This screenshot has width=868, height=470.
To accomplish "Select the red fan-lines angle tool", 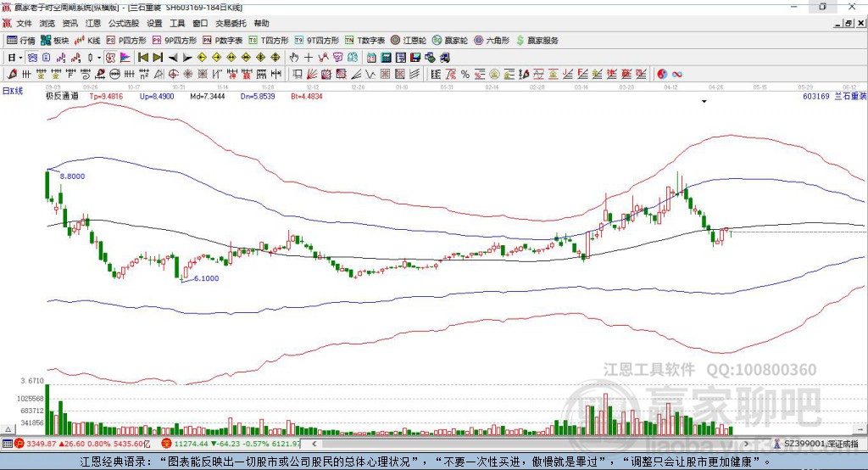I will (x=312, y=75).
